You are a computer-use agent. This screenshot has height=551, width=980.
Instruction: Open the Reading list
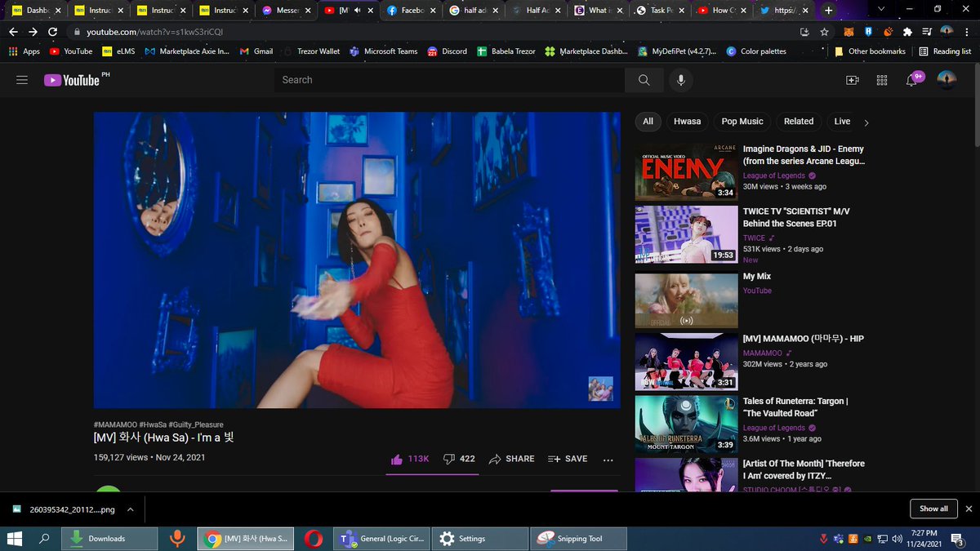(x=945, y=51)
